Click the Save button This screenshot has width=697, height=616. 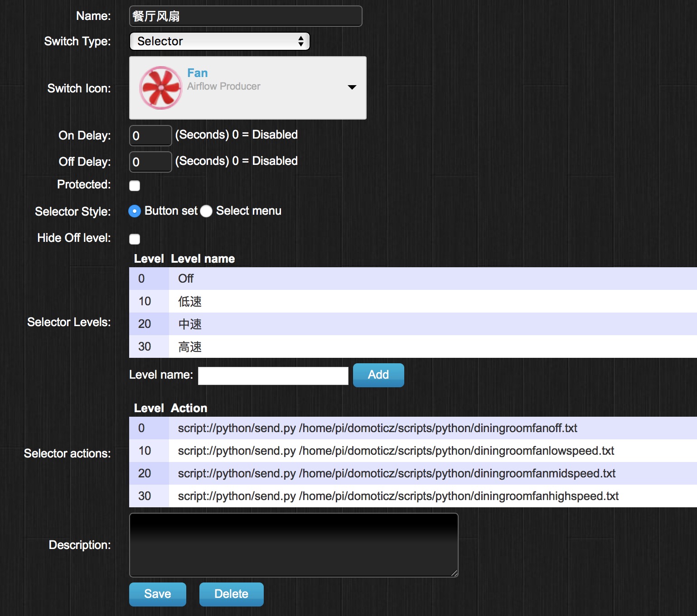(x=158, y=594)
